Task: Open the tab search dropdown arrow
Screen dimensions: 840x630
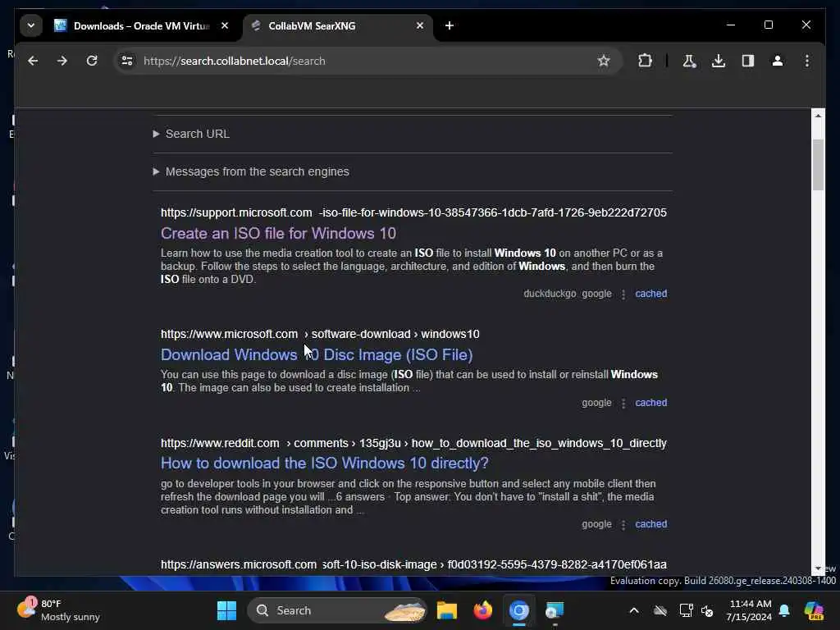Action: (31, 25)
